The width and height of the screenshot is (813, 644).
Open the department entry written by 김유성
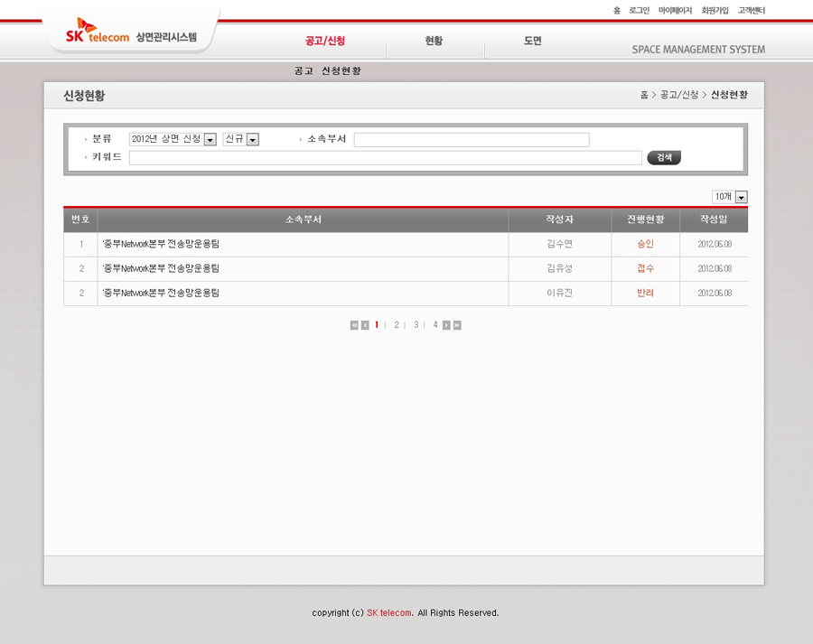pyautogui.click(x=161, y=268)
